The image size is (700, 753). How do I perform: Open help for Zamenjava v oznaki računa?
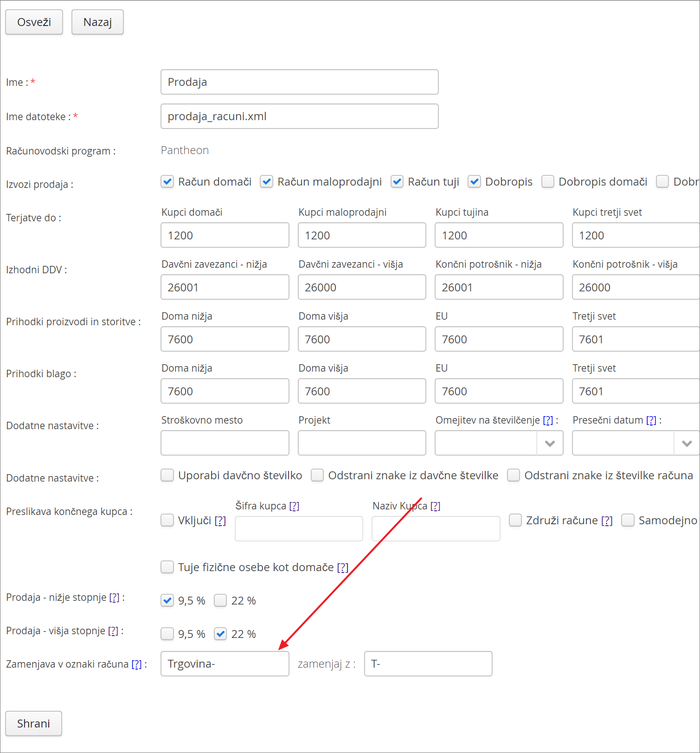pos(136,664)
